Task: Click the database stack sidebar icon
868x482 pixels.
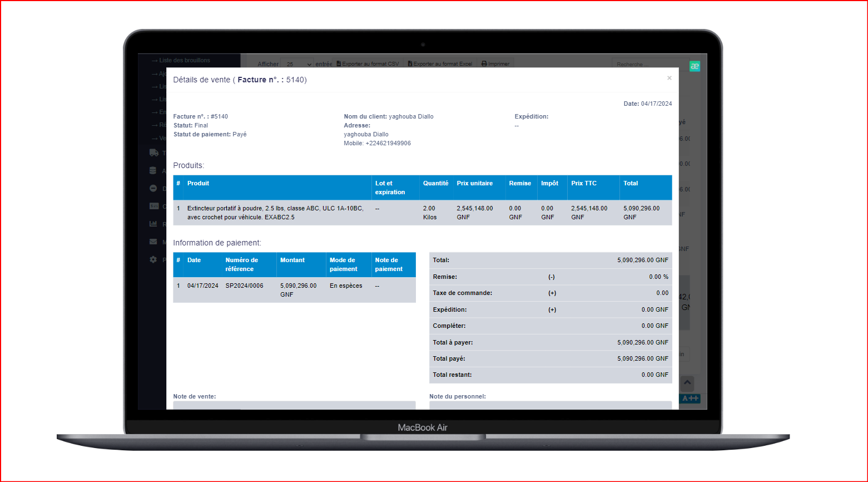Action: point(153,171)
